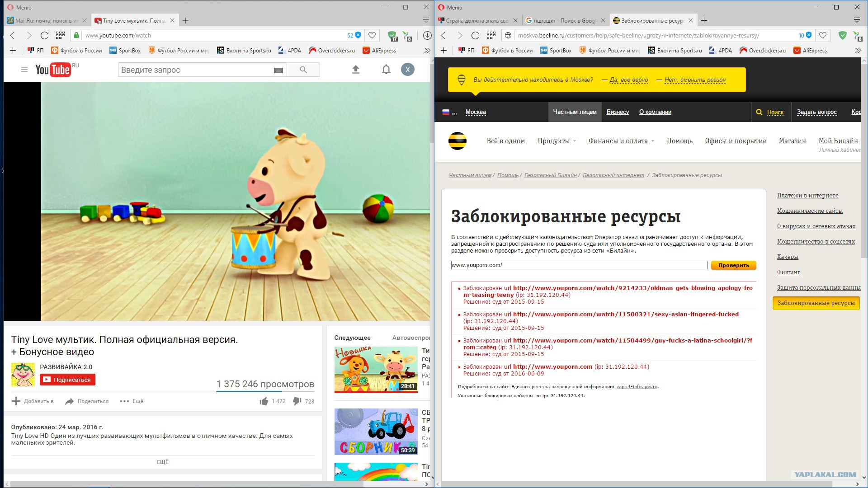Open the Офисы и покрытие page

(x=736, y=141)
